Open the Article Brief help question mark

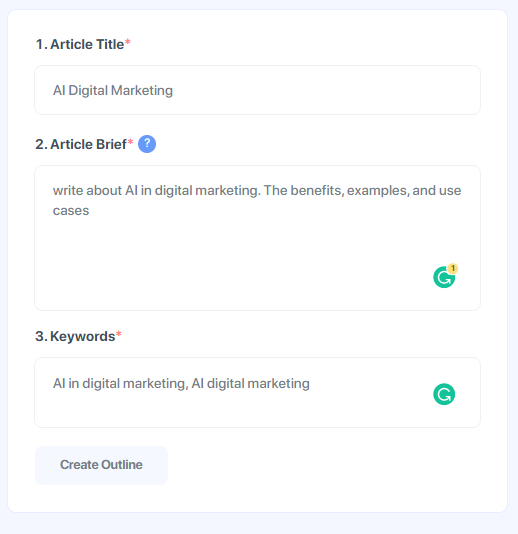click(x=147, y=144)
